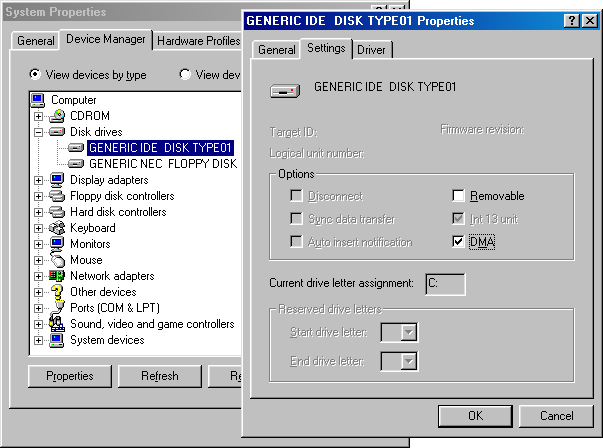Select the Sound, video and game controllers label

point(152,324)
